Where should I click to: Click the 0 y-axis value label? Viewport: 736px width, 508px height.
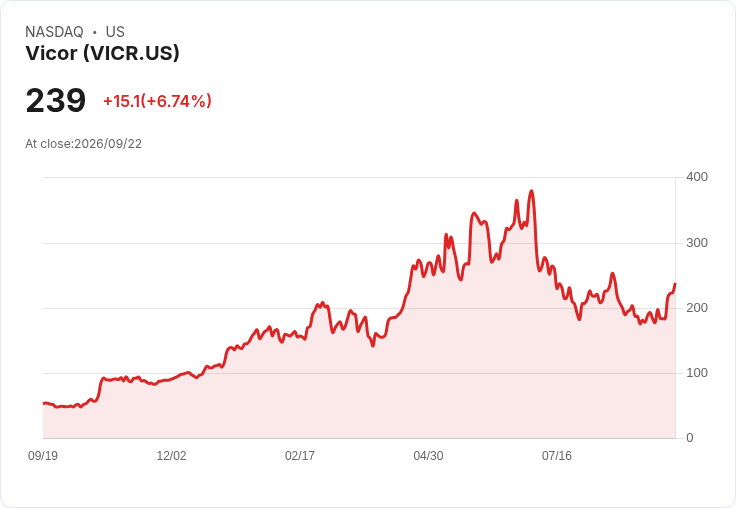690,438
